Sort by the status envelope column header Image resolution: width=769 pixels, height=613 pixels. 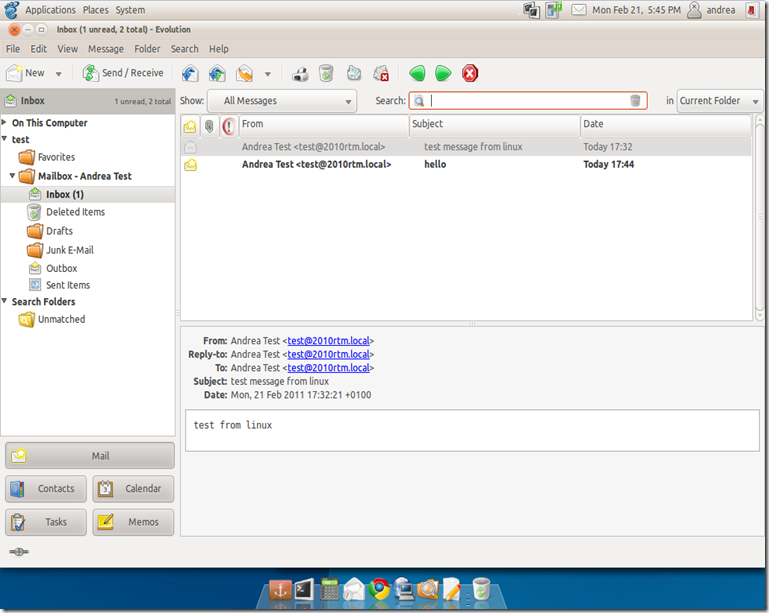190,127
